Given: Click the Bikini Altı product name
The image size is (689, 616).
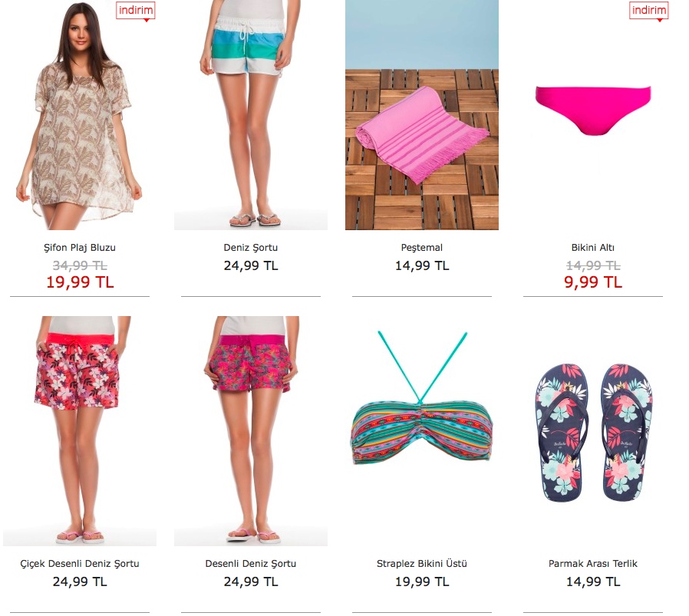Looking at the screenshot, I should pyautogui.click(x=593, y=247).
